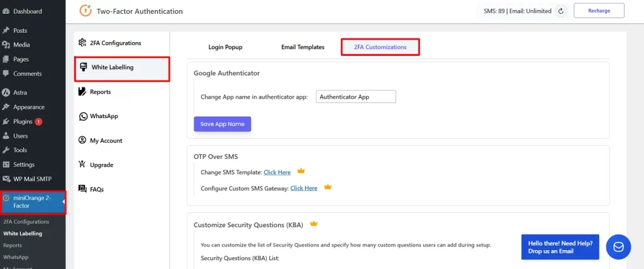Click the Reports icon in plugin sidebar

(82, 92)
